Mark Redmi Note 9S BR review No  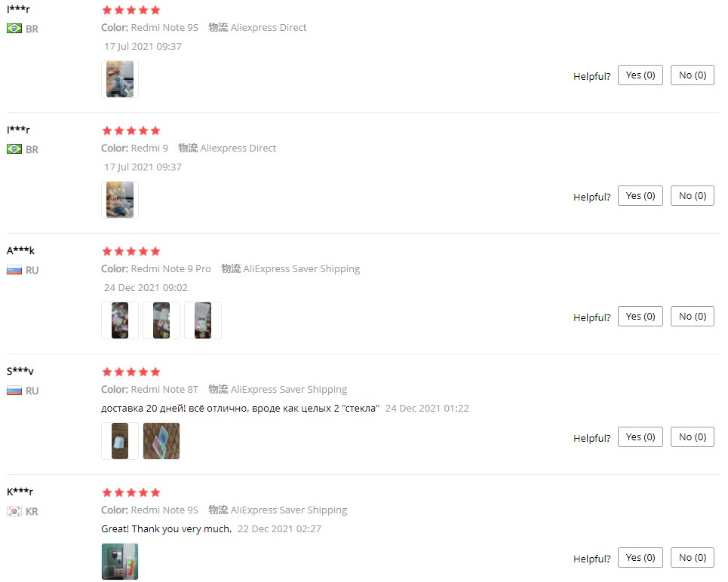(x=693, y=75)
